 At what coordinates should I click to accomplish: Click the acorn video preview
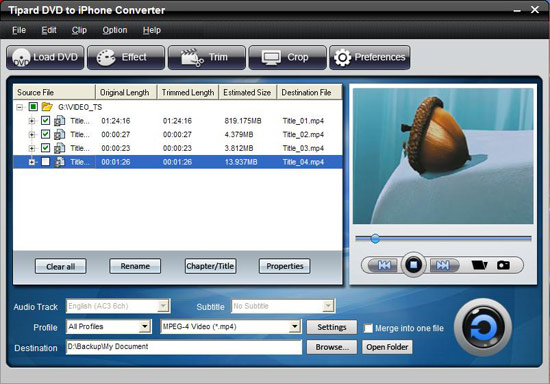click(443, 156)
